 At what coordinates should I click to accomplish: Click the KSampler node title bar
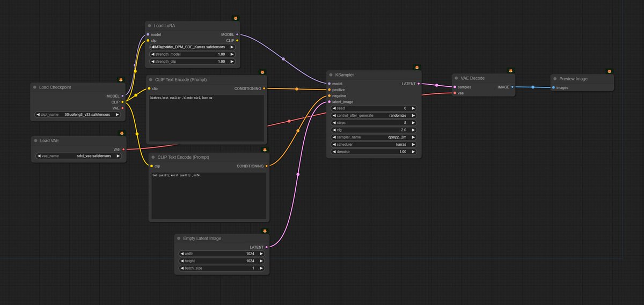(374, 75)
